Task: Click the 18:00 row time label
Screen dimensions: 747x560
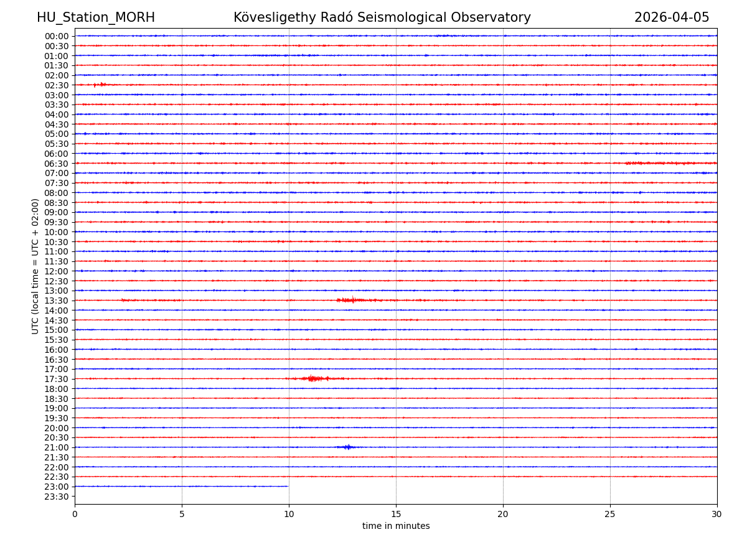Action: tap(57, 389)
